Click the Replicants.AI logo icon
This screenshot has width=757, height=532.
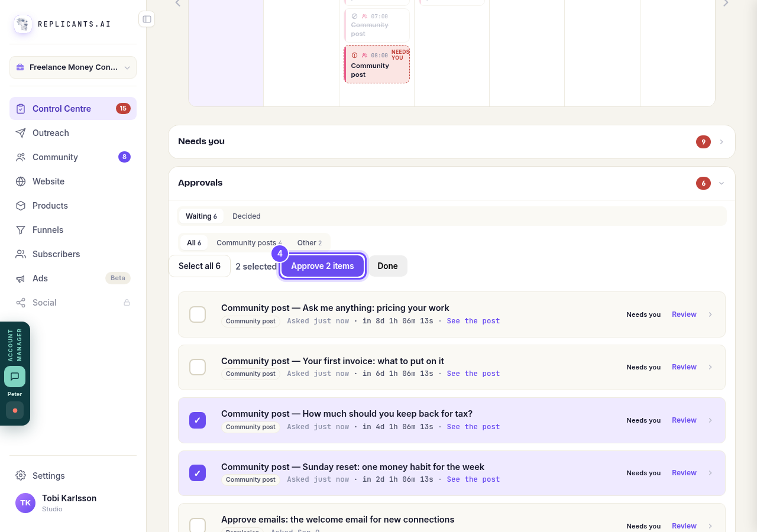pyautogui.click(x=23, y=24)
